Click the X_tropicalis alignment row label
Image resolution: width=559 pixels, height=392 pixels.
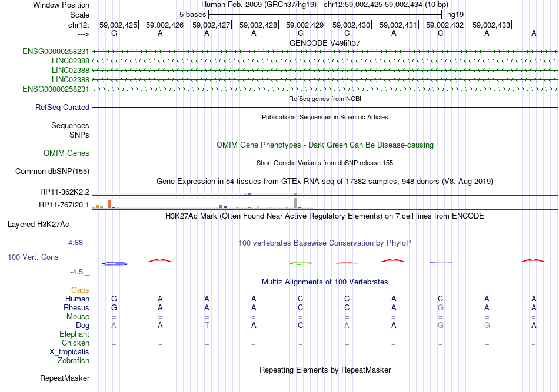click(x=69, y=352)
